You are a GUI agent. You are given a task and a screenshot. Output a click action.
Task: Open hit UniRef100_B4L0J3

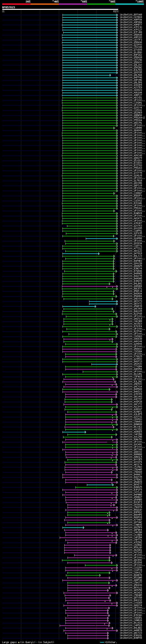click(x=131, y=256)
